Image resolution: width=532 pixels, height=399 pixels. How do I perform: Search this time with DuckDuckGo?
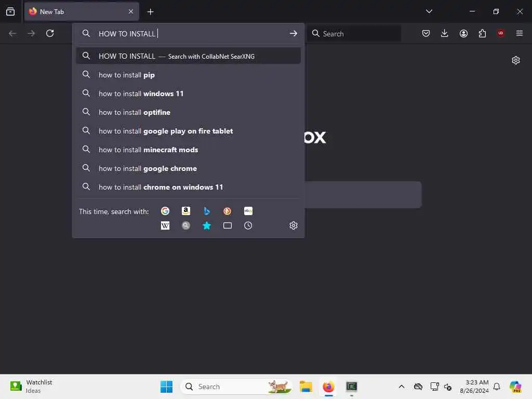(228, 211)
